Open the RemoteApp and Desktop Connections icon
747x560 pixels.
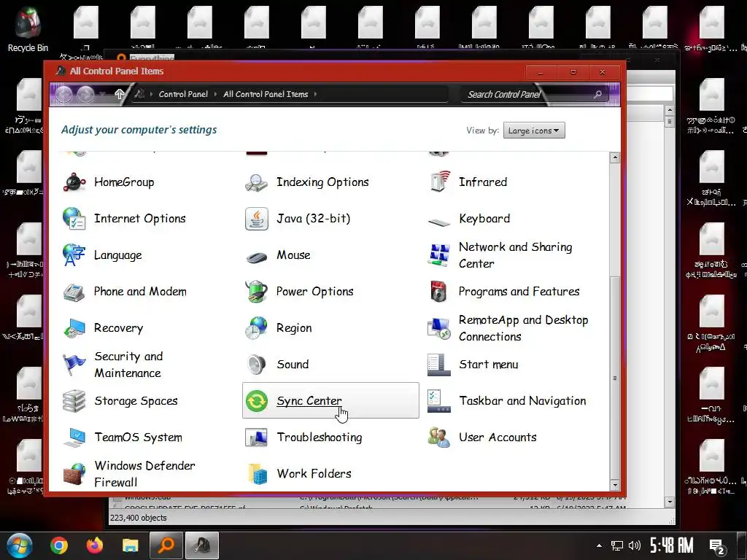(439, 328)
